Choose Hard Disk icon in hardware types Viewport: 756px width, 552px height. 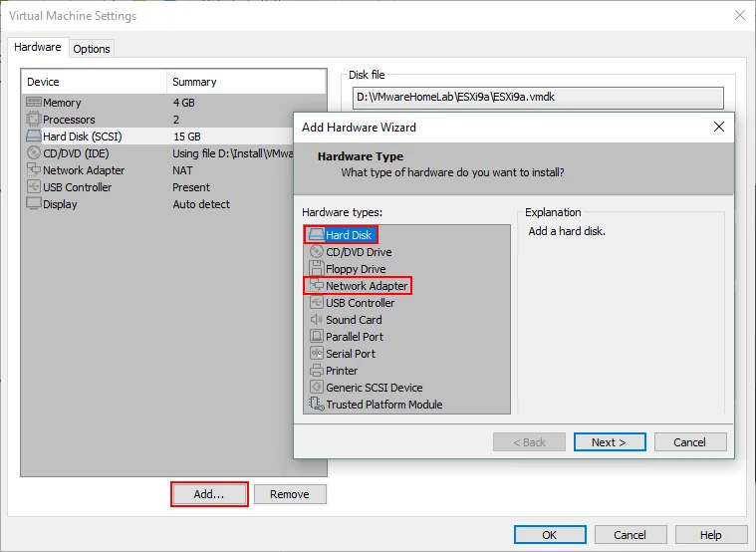coord(317,235)
